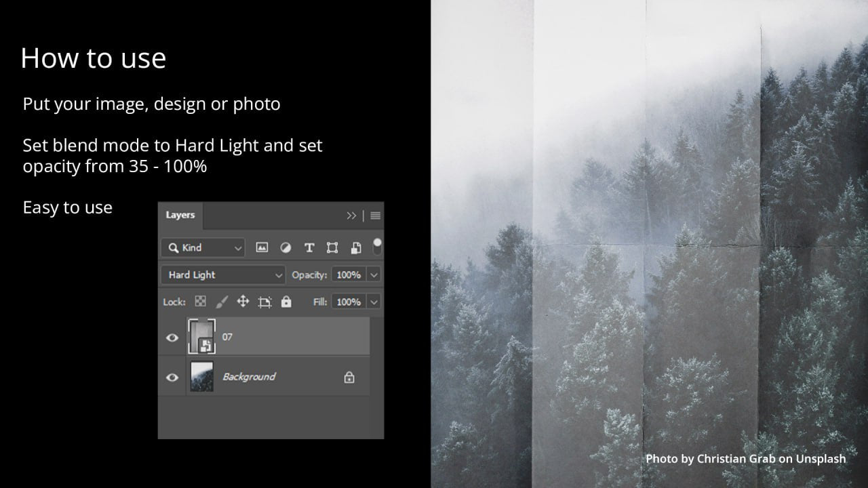Filter layers by type (T) icon
The height and width of the screenshot is (488, 868).
(309, 248)
